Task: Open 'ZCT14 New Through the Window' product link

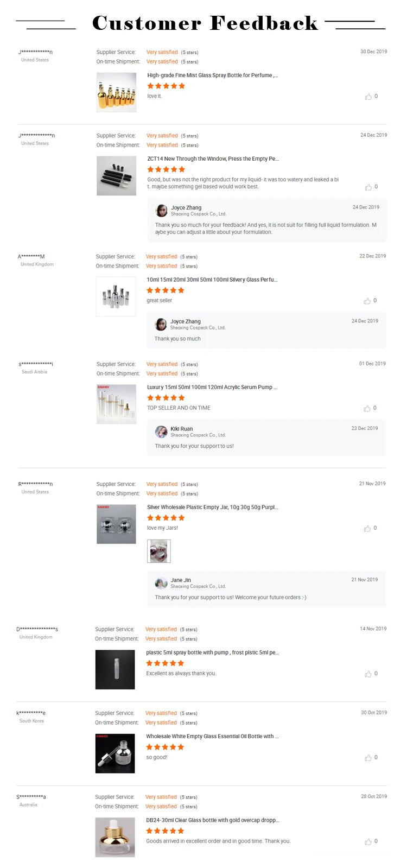Action: 213,159
